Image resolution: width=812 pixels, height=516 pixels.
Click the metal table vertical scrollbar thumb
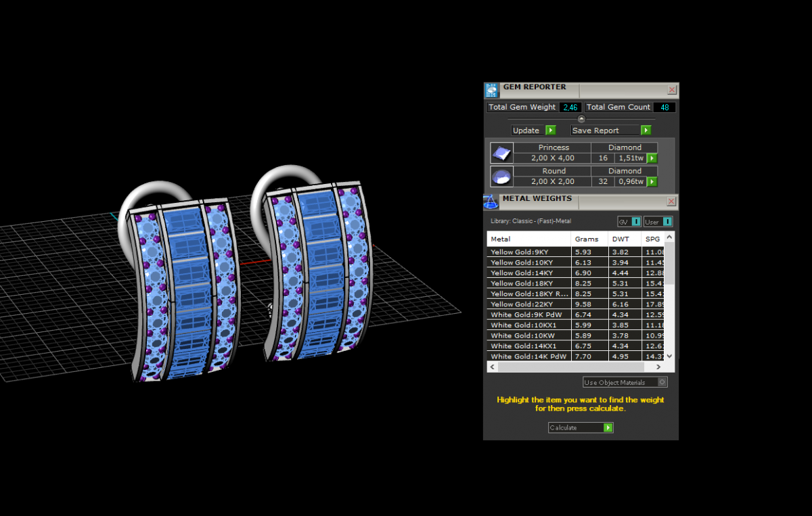coord(670,264)
